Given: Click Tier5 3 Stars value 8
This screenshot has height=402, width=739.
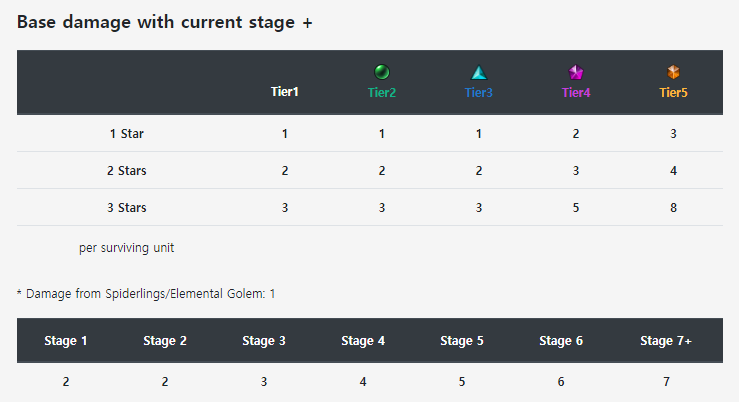Looking at the screenshot, I should pos(673,208).
